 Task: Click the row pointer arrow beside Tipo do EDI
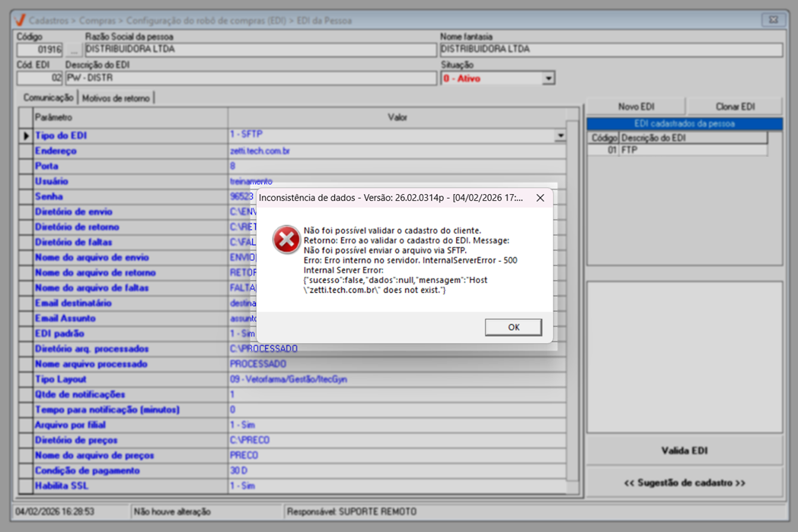26,135
